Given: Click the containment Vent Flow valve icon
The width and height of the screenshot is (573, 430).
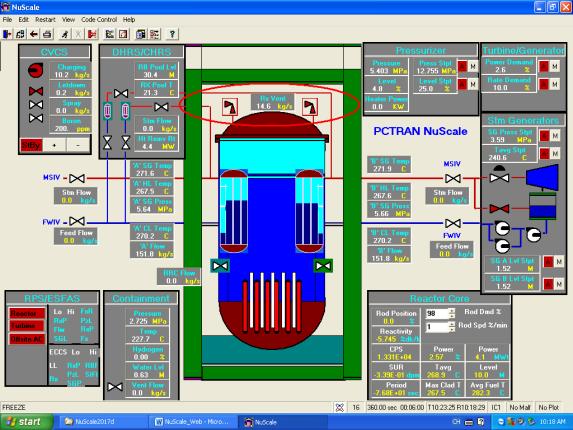Looking at the screenshot, I should (x=115, y=387).
